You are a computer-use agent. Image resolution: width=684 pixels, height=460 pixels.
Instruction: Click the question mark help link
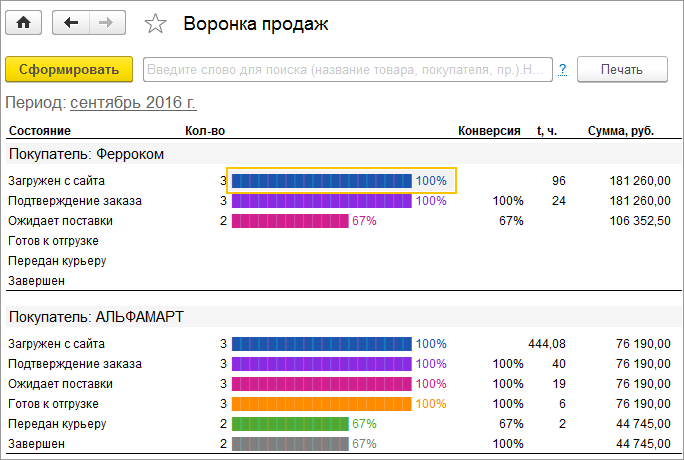click(x=563, y=69)
